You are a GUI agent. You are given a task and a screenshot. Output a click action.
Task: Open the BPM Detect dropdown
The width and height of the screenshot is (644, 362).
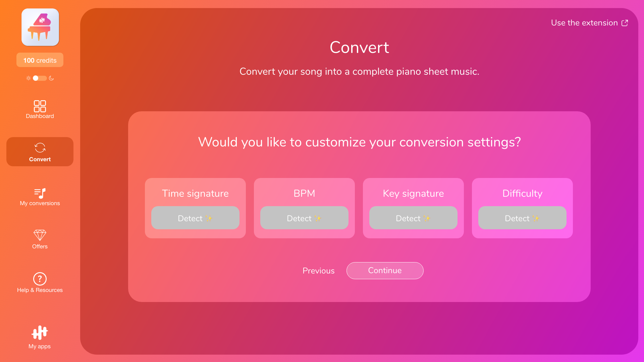click(304, 218)
